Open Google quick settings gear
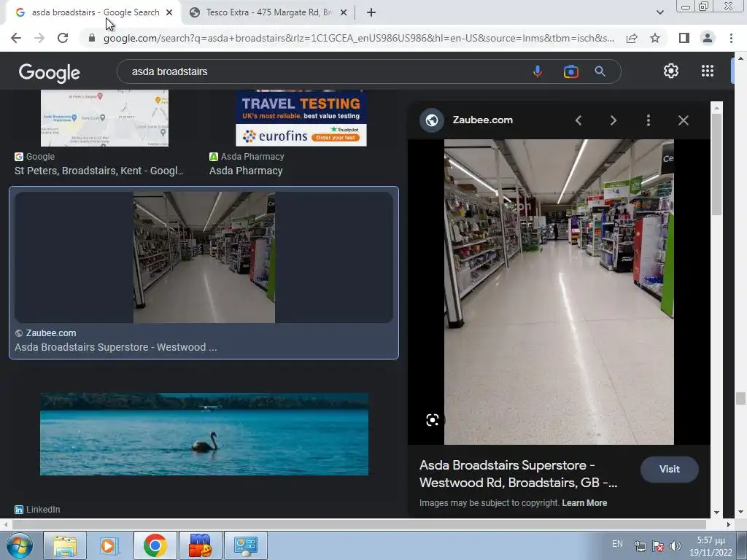The width and height of the screenshot is (747, 560). [671, 71]
